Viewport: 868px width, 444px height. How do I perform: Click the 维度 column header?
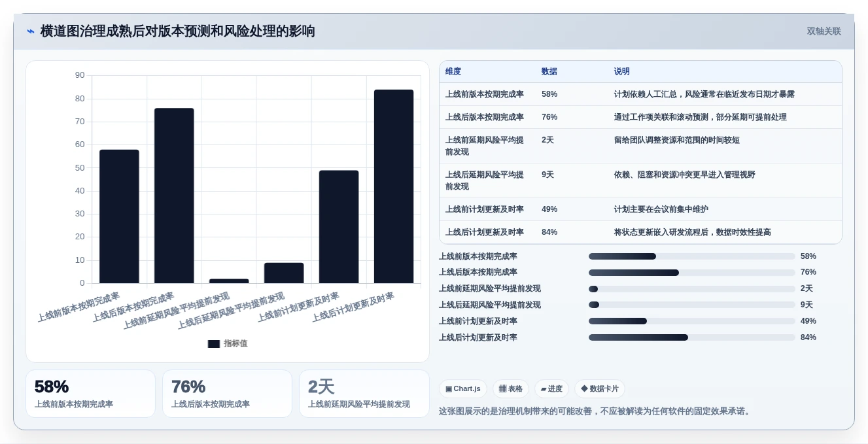453,72
